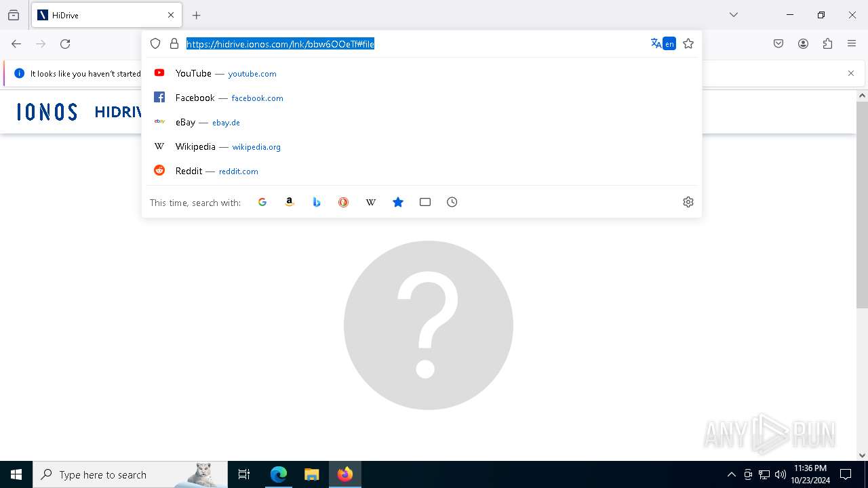Open Firefox account menu
This screenshot has width=868, height=488.
pos(803,44)
